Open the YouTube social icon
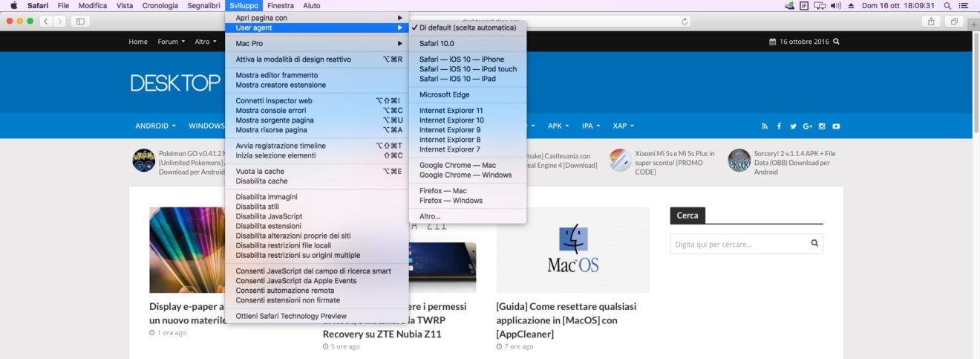The height and width of the screenshot is (359, 980). (x=836, y=126)
